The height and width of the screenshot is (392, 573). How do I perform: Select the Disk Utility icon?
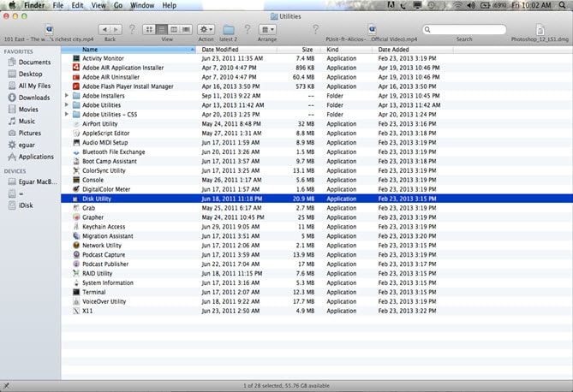coord(76,199)
